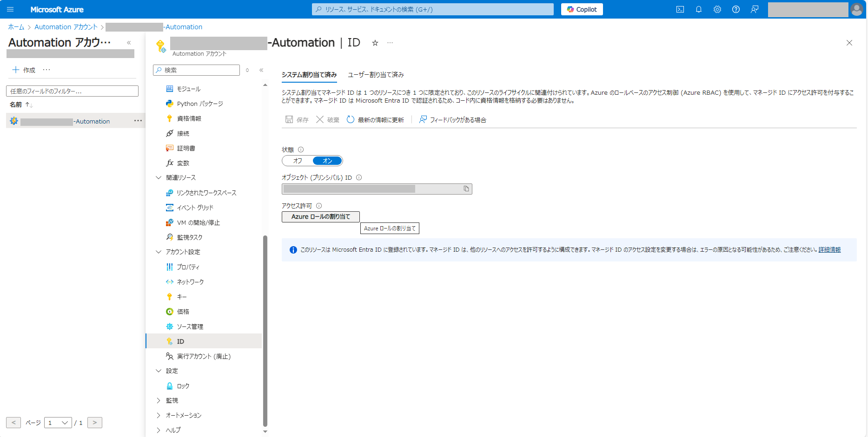Screen dimensions: 868x437
Task: Expand the 監視 section
Action: click(x=171, y=400)
